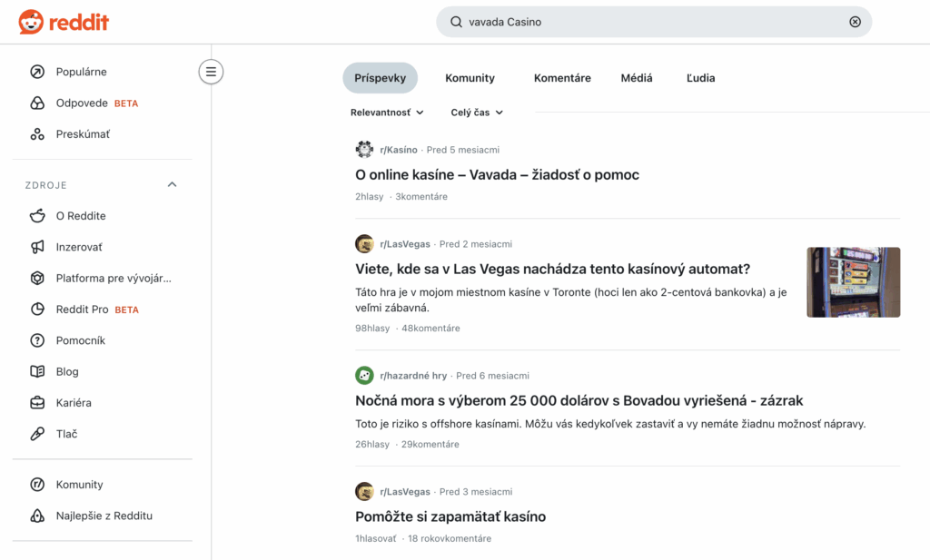Switch to the Komunity tab
930x560 pixels.
tap(470, 78)
